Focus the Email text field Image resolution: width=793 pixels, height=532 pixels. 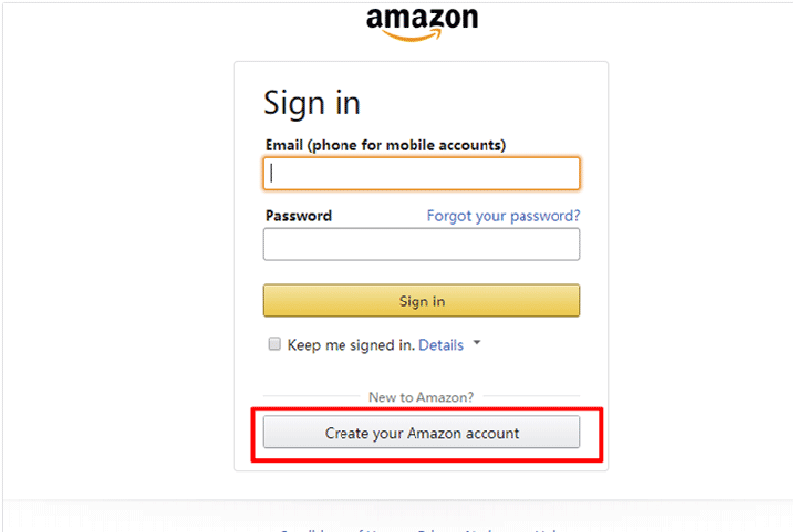(421, 173)
